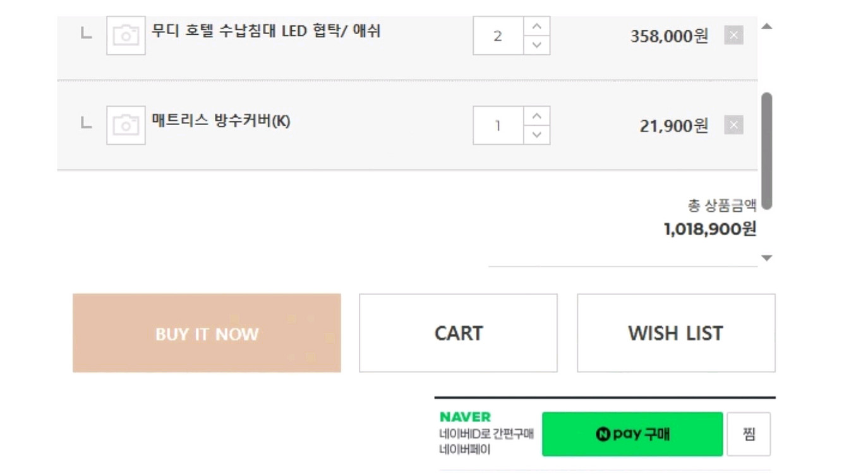Add items with the CART button

pos(458,333)
